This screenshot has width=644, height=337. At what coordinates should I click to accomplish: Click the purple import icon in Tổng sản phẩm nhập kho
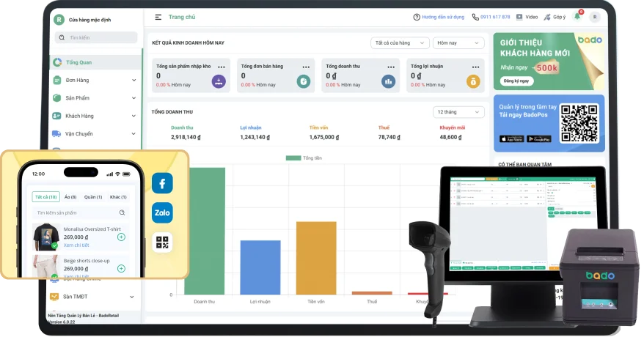219,81
